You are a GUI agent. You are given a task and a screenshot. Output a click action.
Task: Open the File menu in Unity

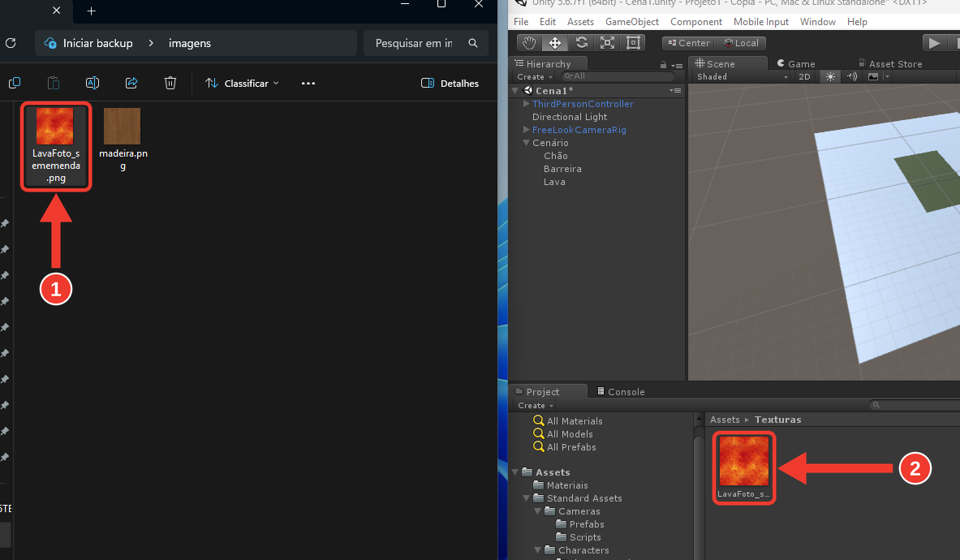[521, 21]
